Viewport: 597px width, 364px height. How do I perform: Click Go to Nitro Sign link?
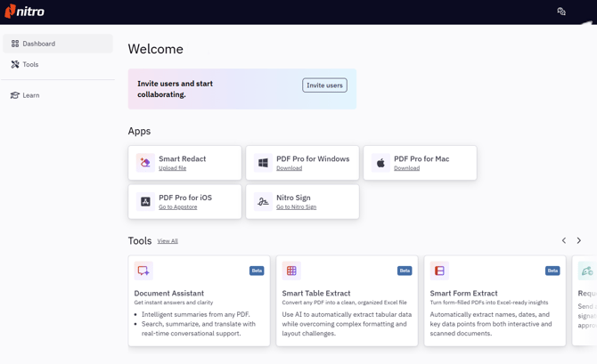pyautogui.click(x=296, y=206)
